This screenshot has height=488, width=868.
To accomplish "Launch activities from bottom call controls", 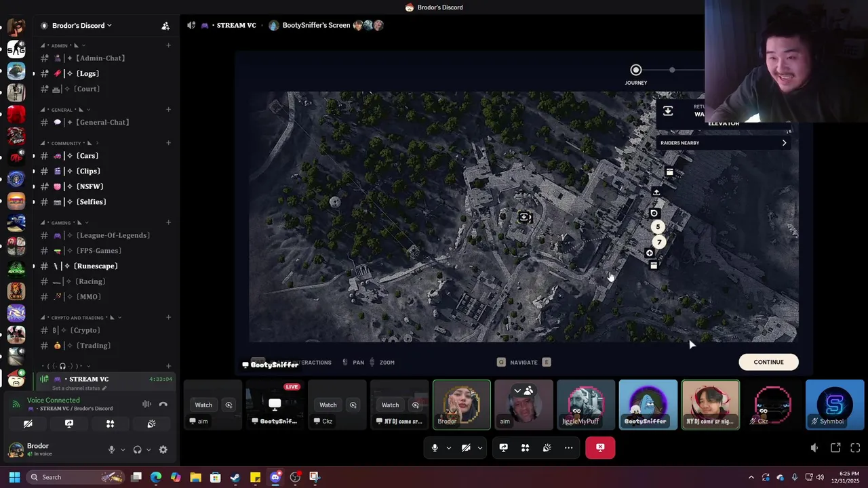I will (x=525, y=447).
